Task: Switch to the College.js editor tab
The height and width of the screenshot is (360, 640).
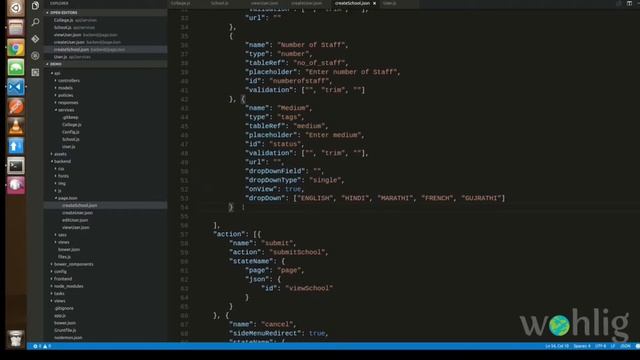Action: (180, 3)
